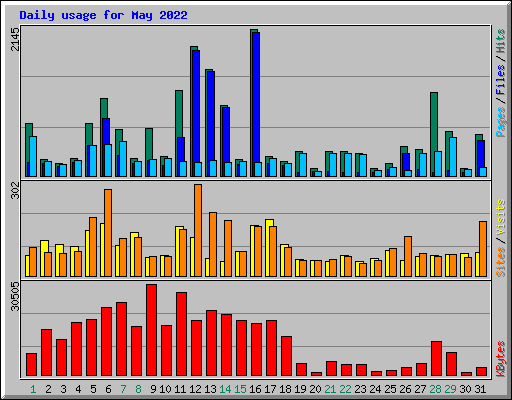Screen dimensions: 512x400
Task: Click day label 1 on the x-axis
Action: (33, 389)
